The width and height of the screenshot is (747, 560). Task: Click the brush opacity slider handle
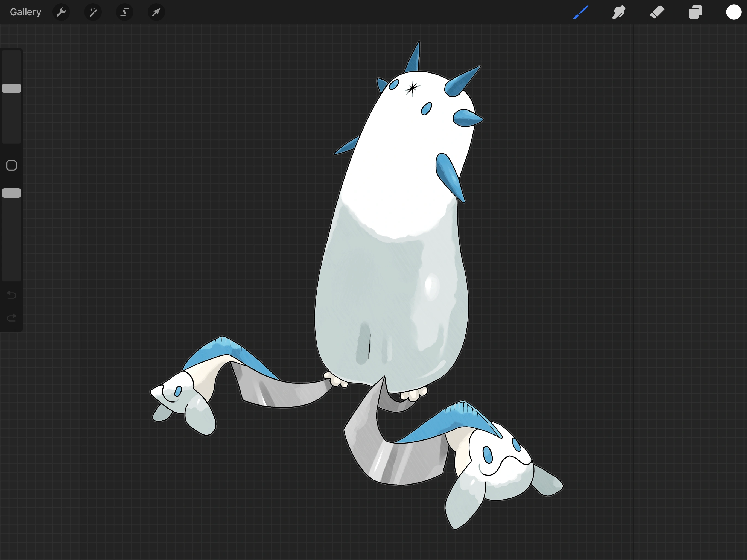[11, 193]
